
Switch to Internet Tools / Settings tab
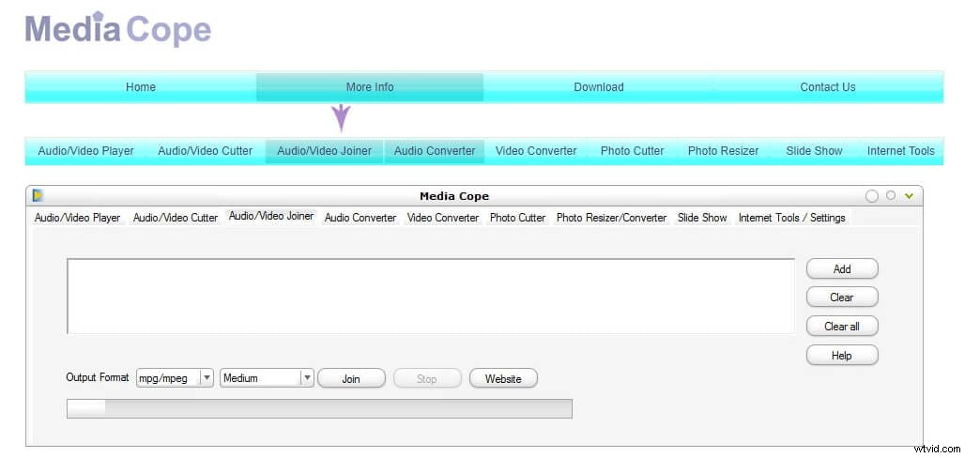coord(791,218)
